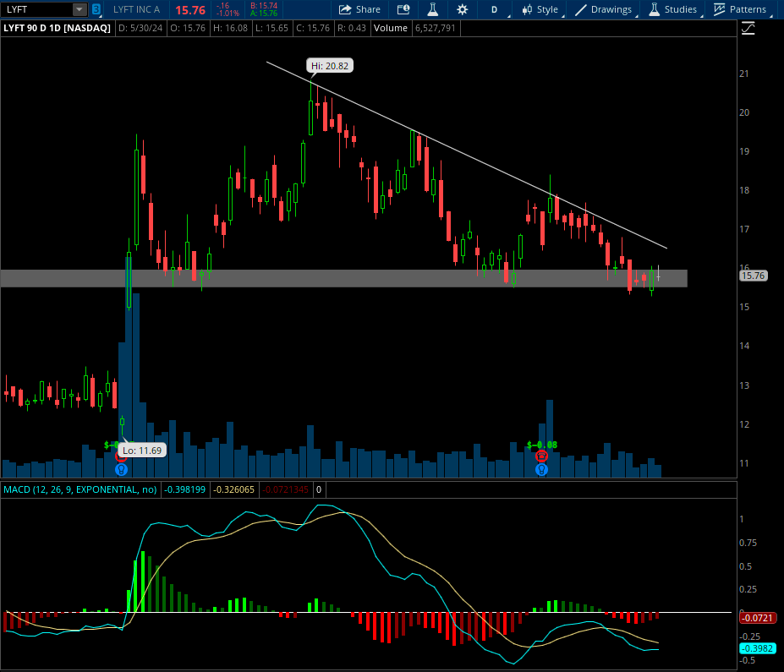Click the blue lightbulb icon near Lo bubble
Image resolution: width=784 pixels, height=672 pixels.
point(122,470)
